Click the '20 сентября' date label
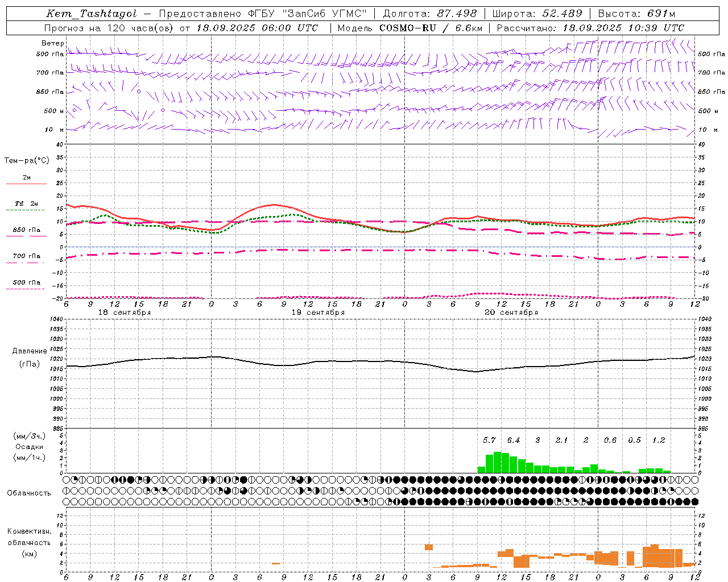 (511, 313)
